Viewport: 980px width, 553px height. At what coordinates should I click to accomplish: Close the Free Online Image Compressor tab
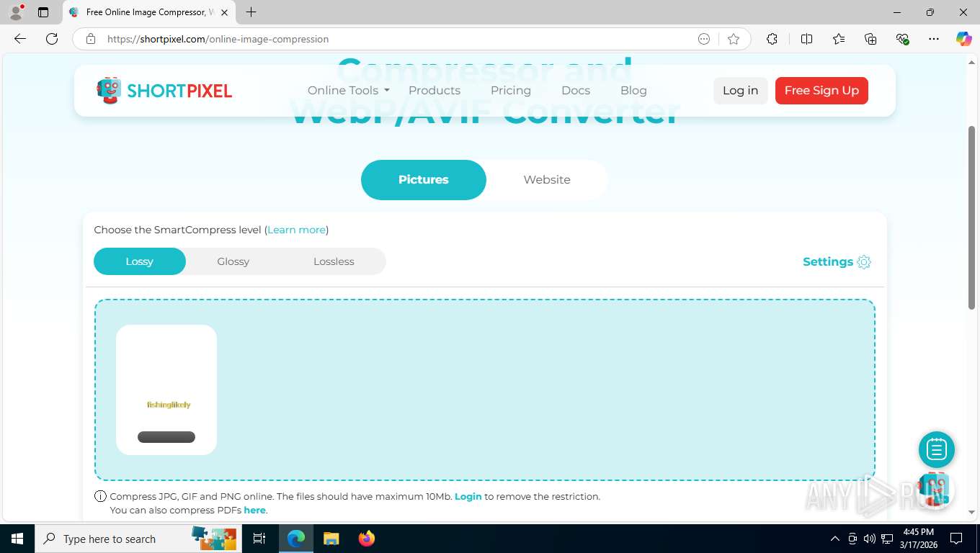(225, 12)
